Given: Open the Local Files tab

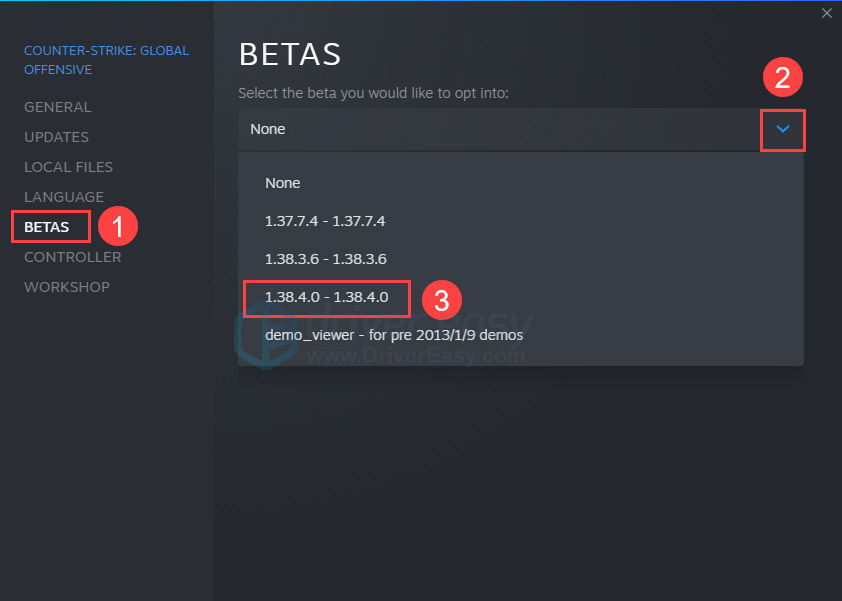Looking at the screenshot, I should pyautogui.click(x=68, y=167).
